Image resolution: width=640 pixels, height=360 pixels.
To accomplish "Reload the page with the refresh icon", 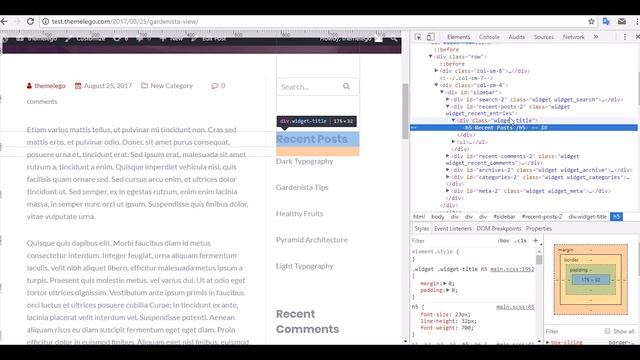I will click(x=30, y=22).
